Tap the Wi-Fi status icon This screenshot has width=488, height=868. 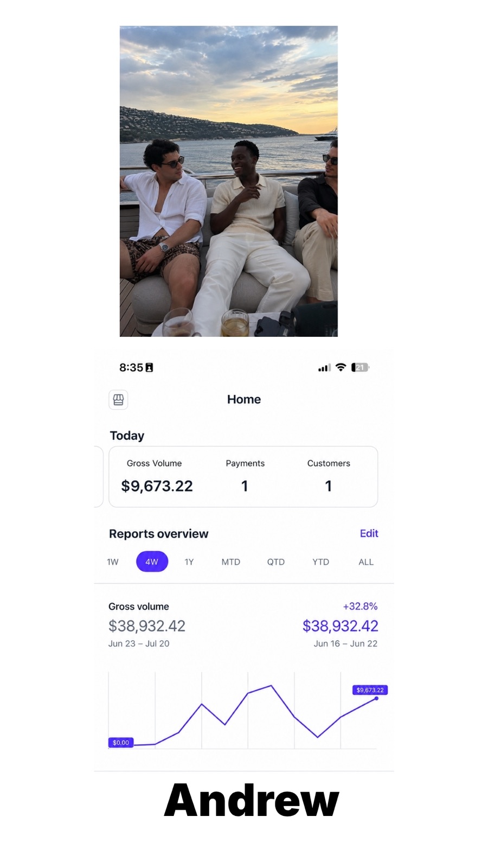[341, 367]
